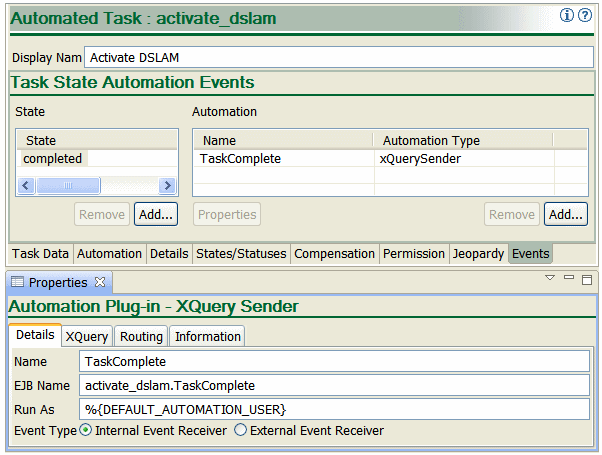
Task: Open the bottom Details editor tab
Action: [169, 254]
